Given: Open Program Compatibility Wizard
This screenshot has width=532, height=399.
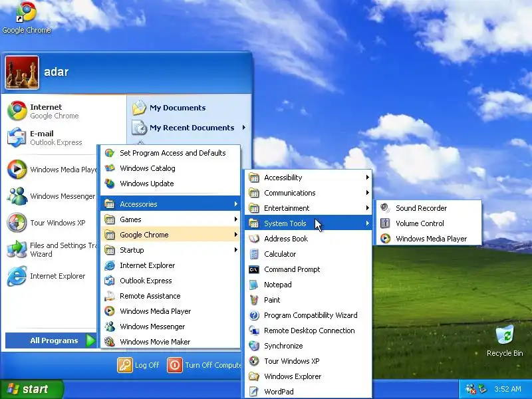Looking at the screenshot, I should pyautogui.click(x=309, y=315).
